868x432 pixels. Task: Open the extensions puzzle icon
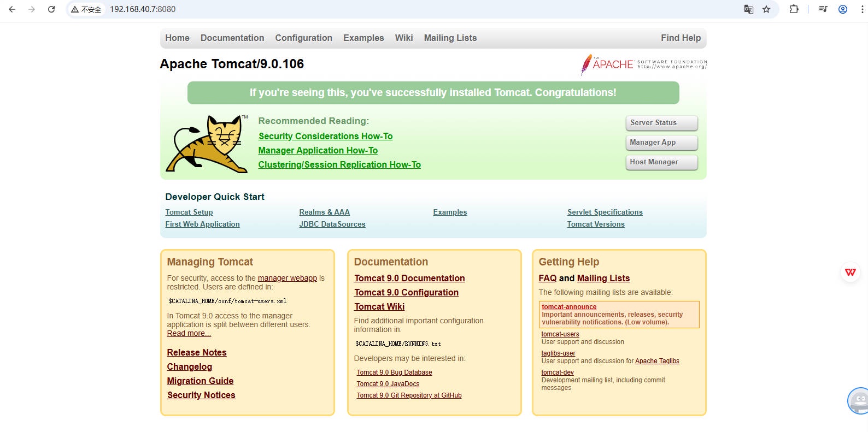pos(794,9)
